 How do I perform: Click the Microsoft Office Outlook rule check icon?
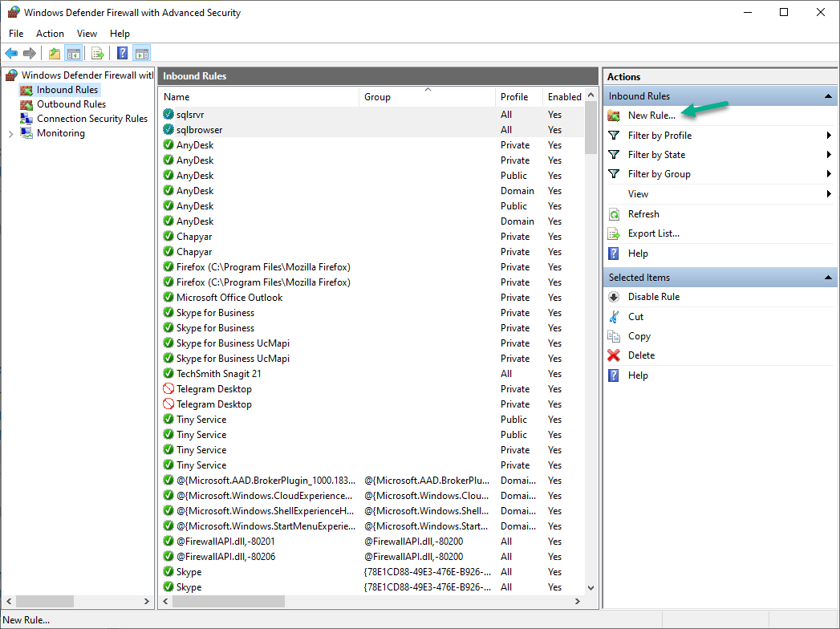click(x=168, y=297)
